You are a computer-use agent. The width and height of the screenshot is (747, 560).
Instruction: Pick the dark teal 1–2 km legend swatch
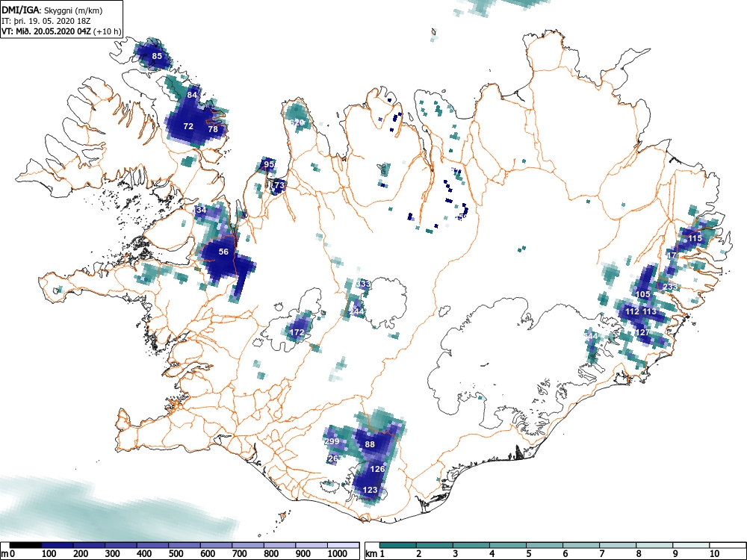pos(398,545)
